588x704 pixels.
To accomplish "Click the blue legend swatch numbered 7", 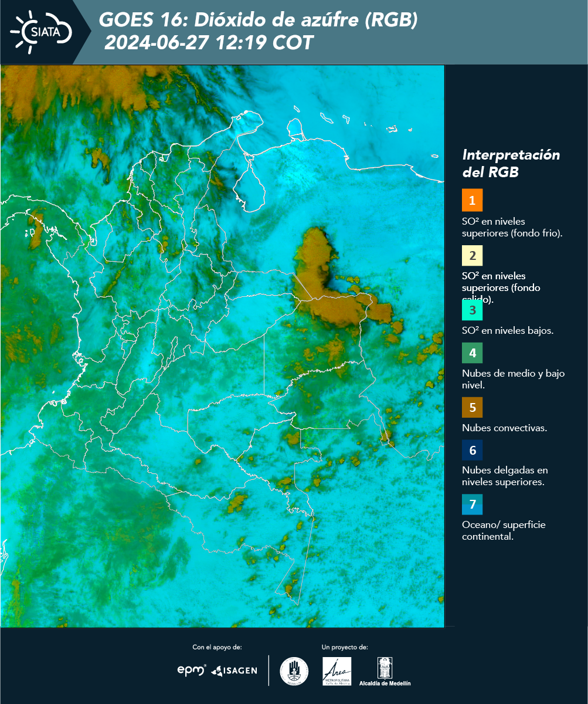I will [x=472, y=505].
